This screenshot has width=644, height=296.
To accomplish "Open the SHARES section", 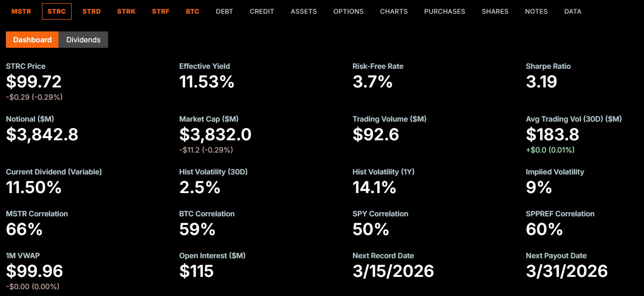I will tap(495, 11).
